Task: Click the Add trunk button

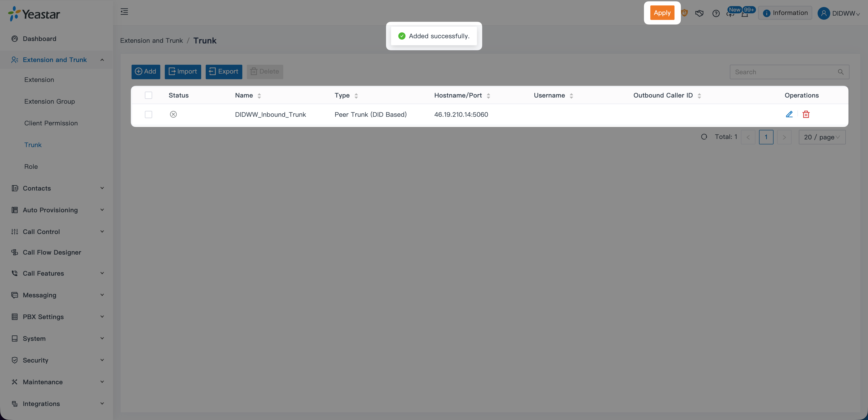Action: 146,72
